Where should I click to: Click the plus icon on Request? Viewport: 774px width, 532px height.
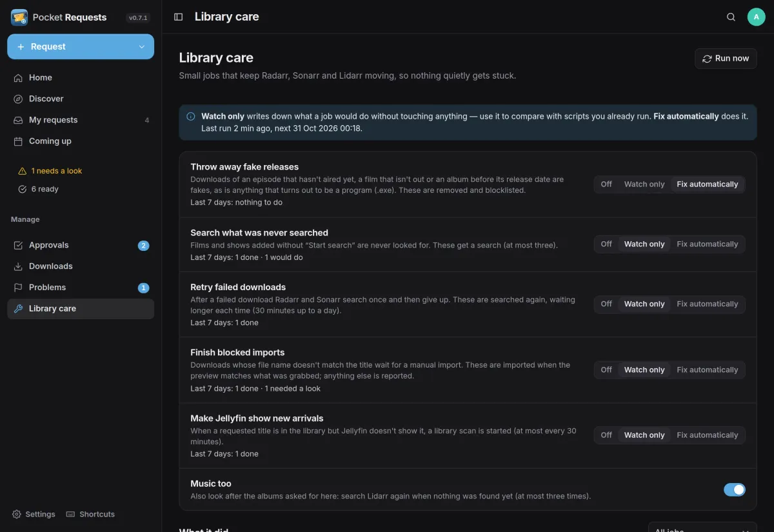pyautogui.click(x=21, y=46)
